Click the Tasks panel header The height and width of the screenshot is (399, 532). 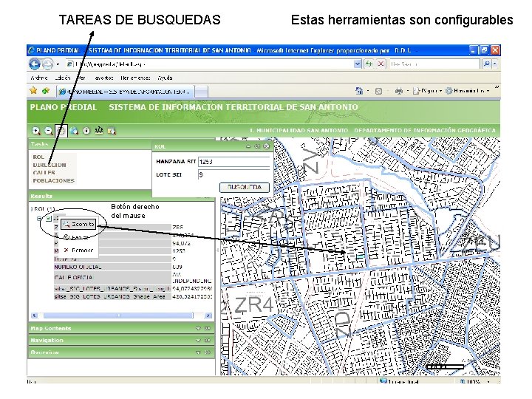point(90,144)
